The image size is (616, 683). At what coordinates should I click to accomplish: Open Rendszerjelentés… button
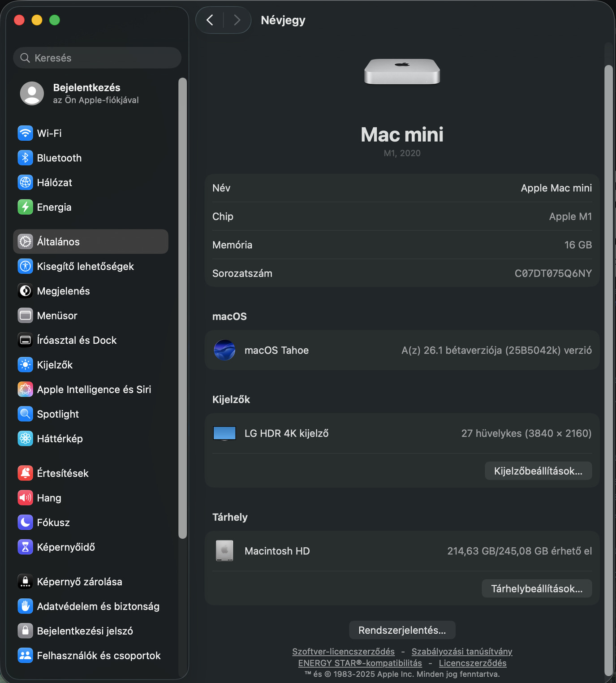[402, 630]
